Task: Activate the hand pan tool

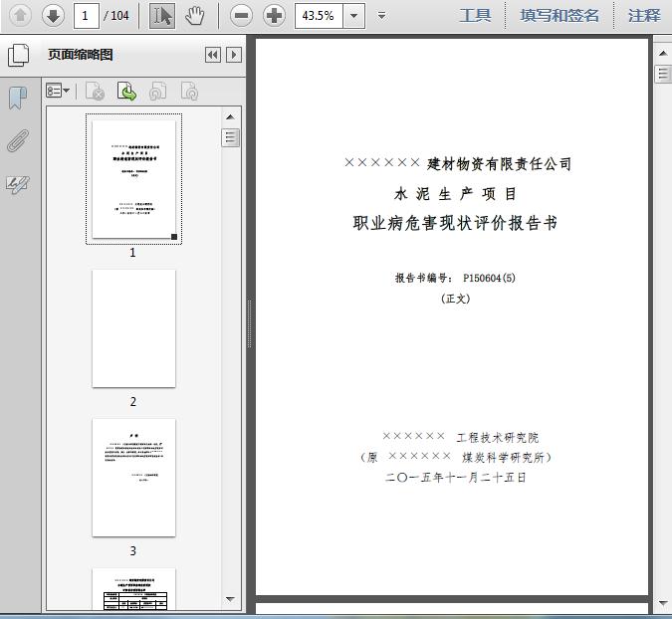Action: (194, 16)
